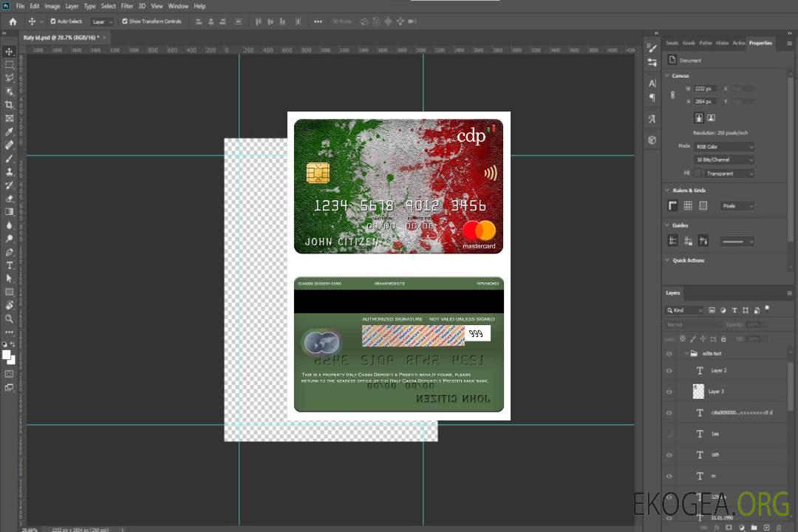
Task: Open Auto-Select Layer dropdown
Action: (x=102, y=21)
